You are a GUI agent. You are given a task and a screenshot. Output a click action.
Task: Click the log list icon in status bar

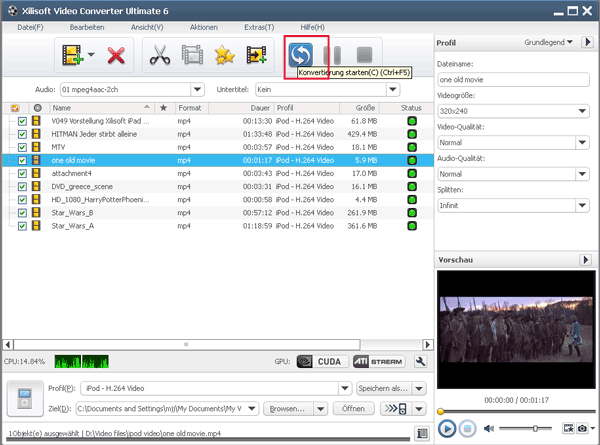coord(422,433)
